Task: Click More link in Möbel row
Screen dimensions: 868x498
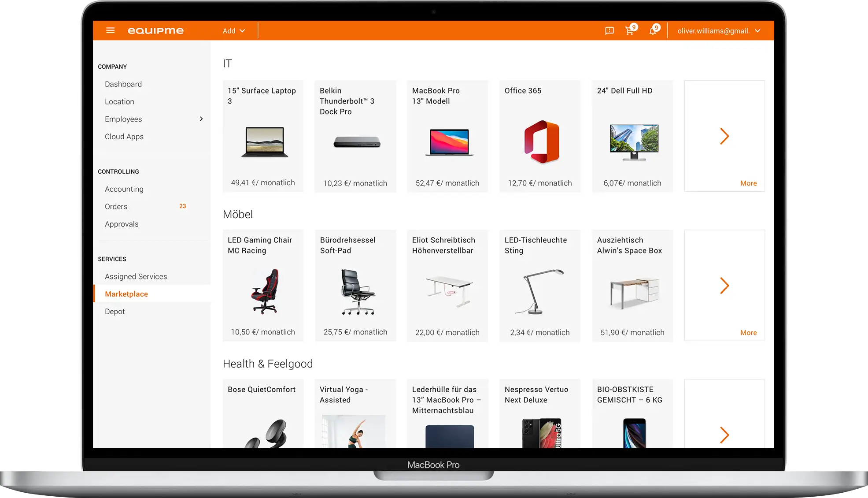Action: [x=748, y=333]
